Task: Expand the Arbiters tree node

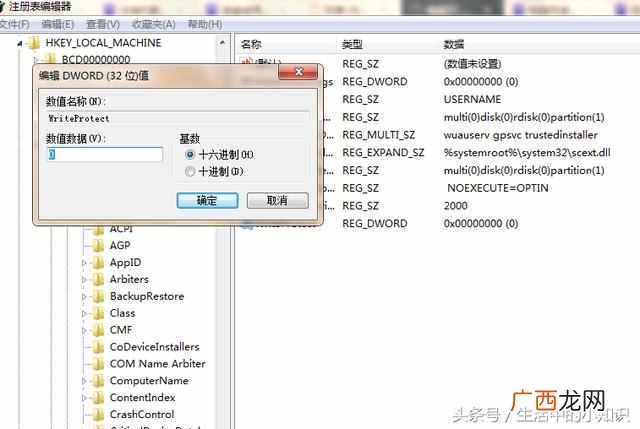Action: 84,280
